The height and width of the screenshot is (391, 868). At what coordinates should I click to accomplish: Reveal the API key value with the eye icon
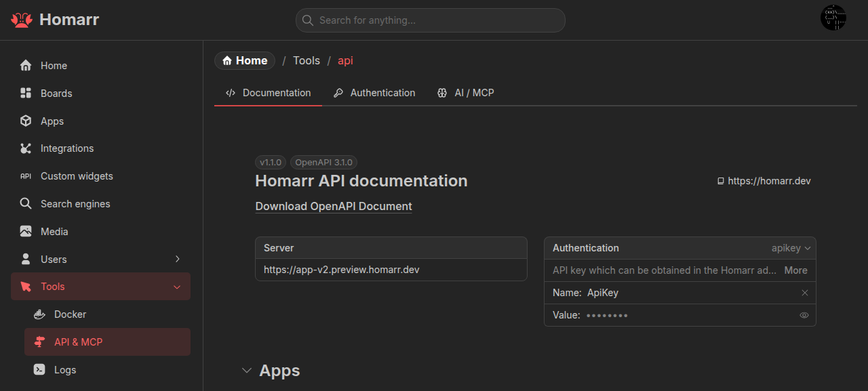[804, 315]
